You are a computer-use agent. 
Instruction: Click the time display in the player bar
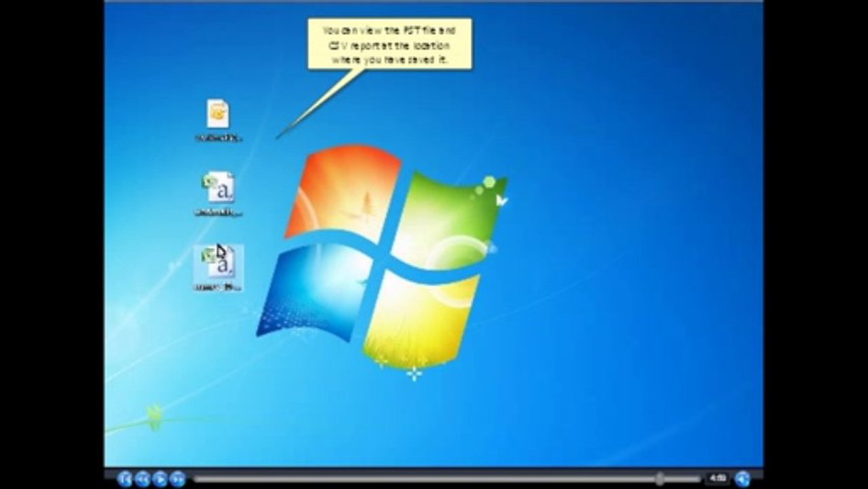(717, 479)
